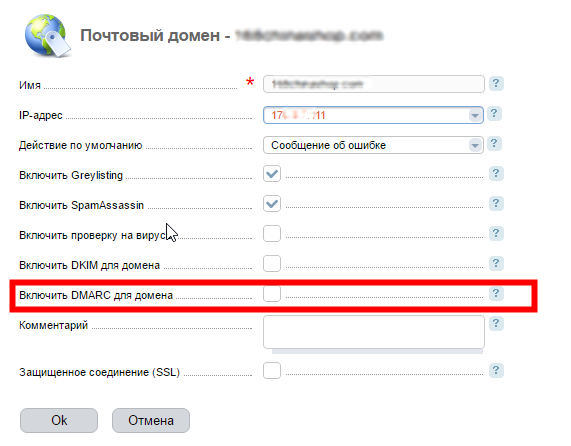Image resolution: width=571 pixels, height=446 pixels.
Task: Enable virus check checkbox
Action: tap(272, 233)
